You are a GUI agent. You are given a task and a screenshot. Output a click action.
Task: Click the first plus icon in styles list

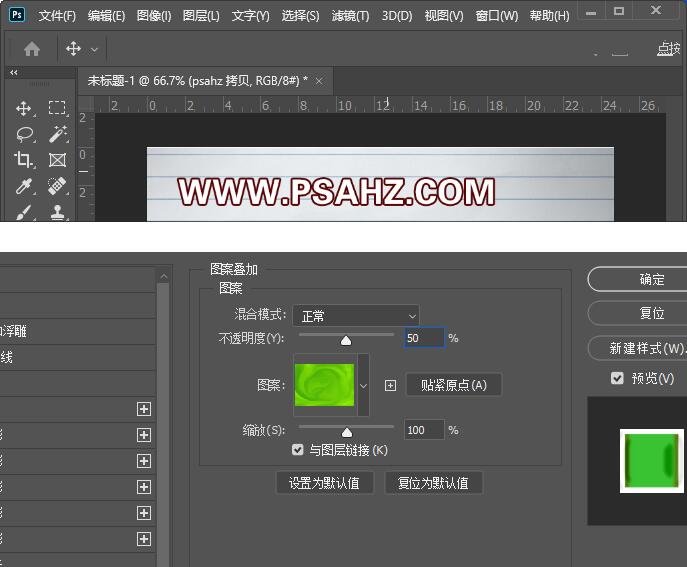coord(144,409)
